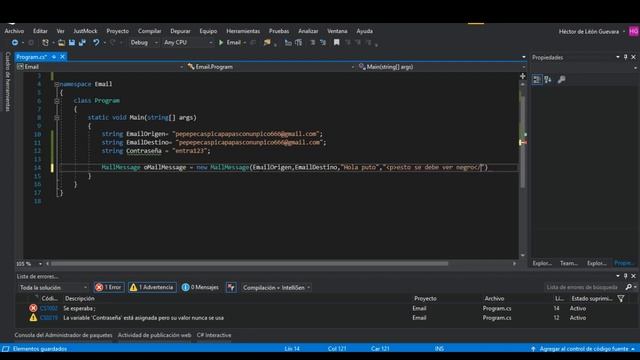
Task: Open the Archivo menu
Action: coord(14,31)
